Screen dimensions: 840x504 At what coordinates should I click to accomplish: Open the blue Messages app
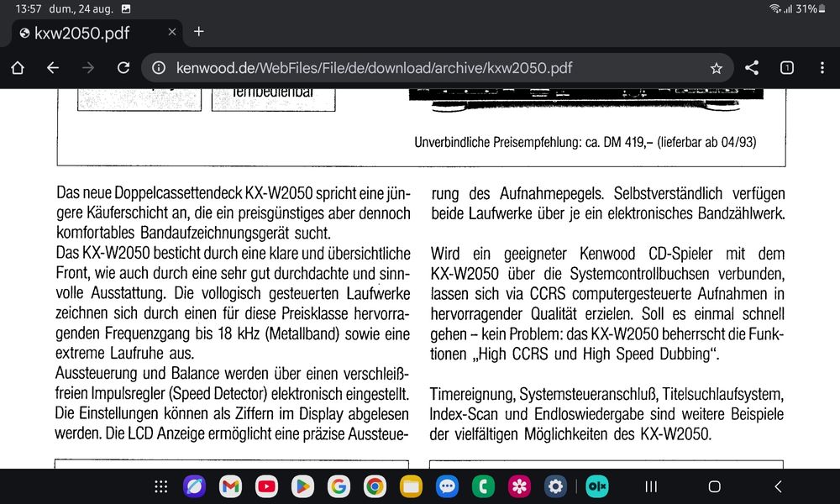(448, 486)
